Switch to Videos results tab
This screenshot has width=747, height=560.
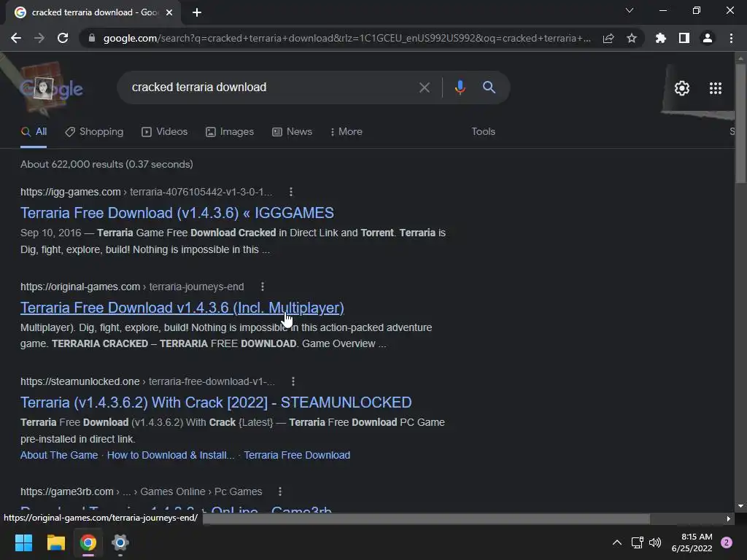coord(165,132)
